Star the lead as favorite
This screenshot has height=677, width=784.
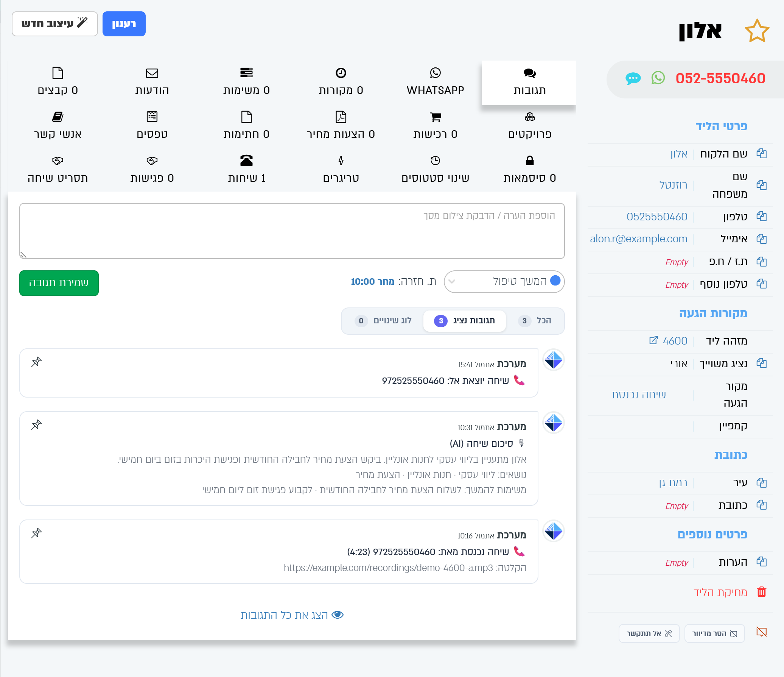point(757,31)
